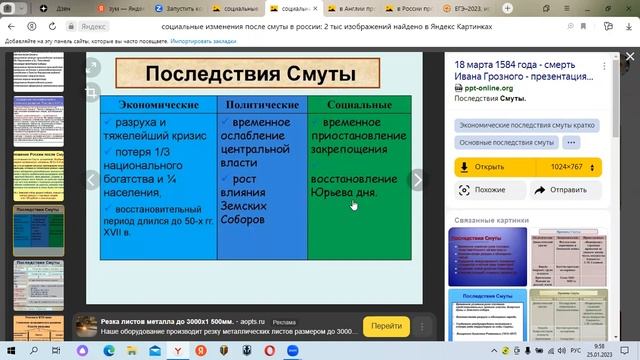The height and width of the screenshot is (360, 640).
Task: Select the current 'Последствия Смуты' strip thumbnail
Action: 39,230
